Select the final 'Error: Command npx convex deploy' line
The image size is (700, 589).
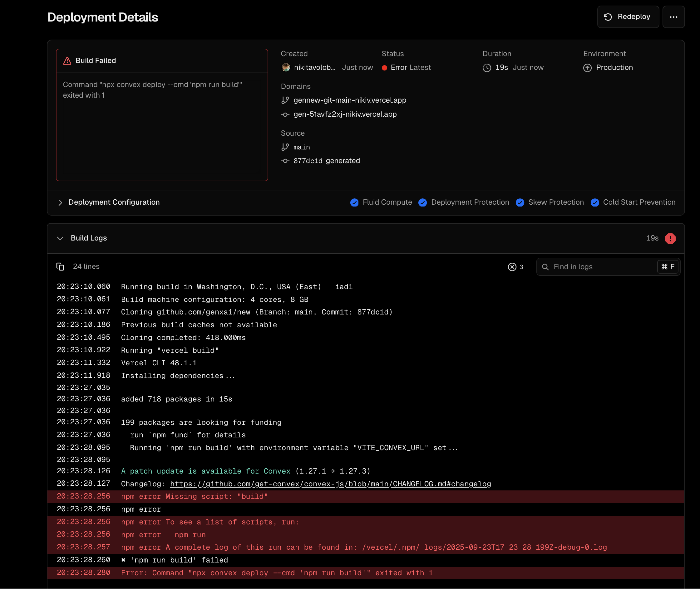click(x=366, y=573)
